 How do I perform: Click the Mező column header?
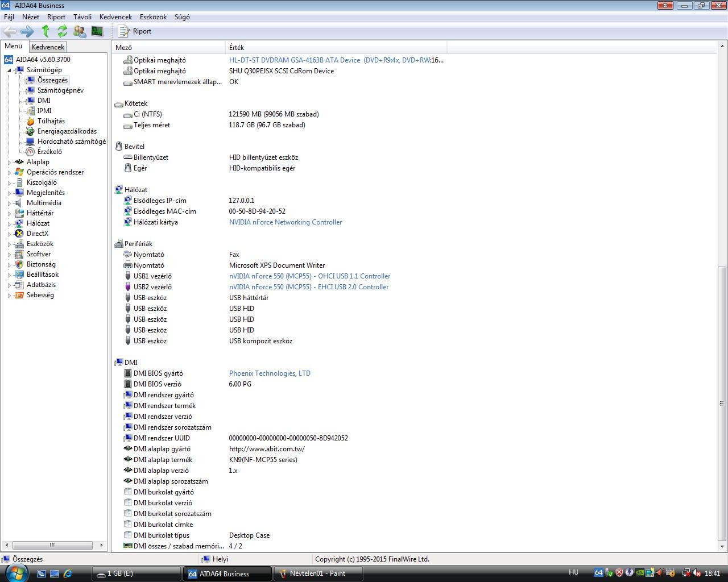click(168, 48)
